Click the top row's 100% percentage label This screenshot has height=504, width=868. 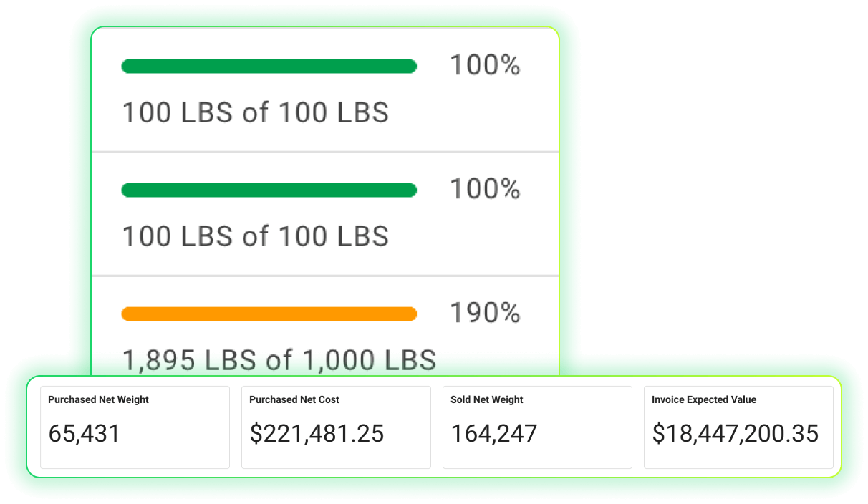(x=484, y=66)
